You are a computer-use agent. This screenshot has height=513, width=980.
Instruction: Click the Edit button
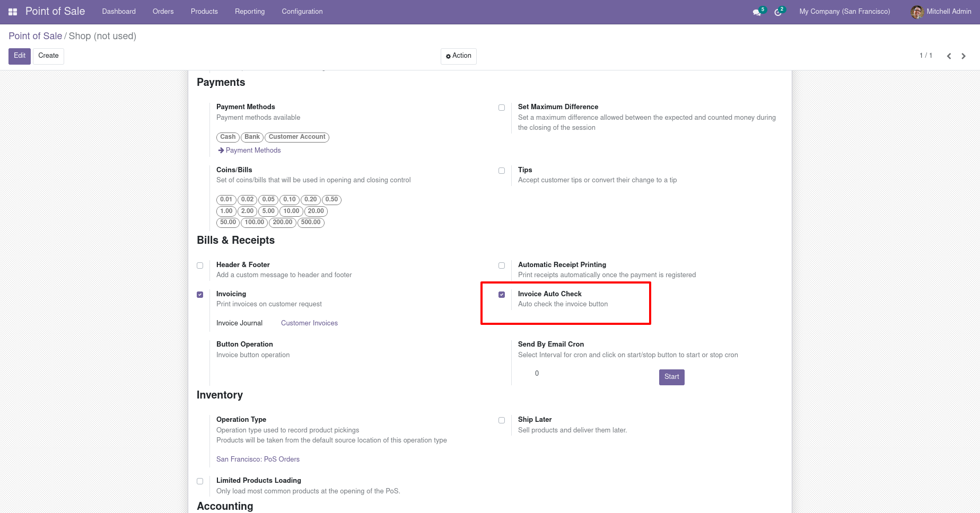(20, 56)
